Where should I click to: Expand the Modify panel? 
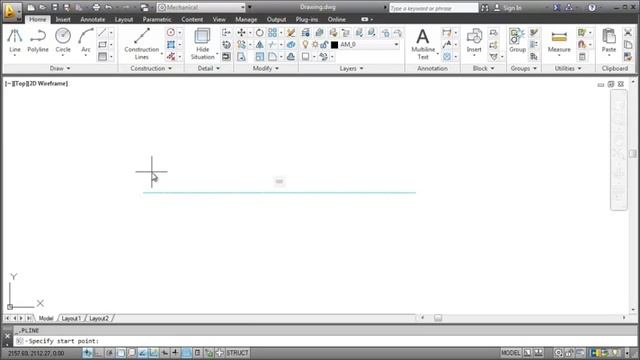[x=266, y=69]
